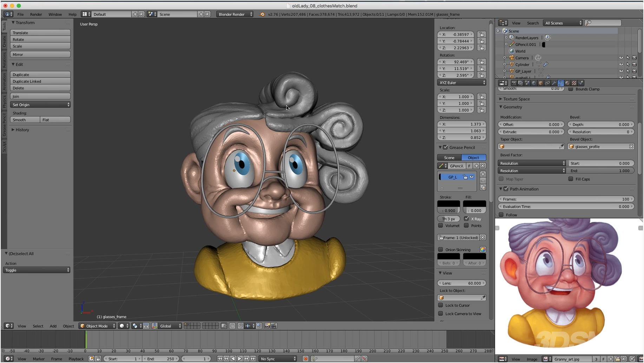Screen dimensions: 644x363
Task: Open the Texture properties tab (checker icon)
Action: pyautogui.click(x=574, y=83)
